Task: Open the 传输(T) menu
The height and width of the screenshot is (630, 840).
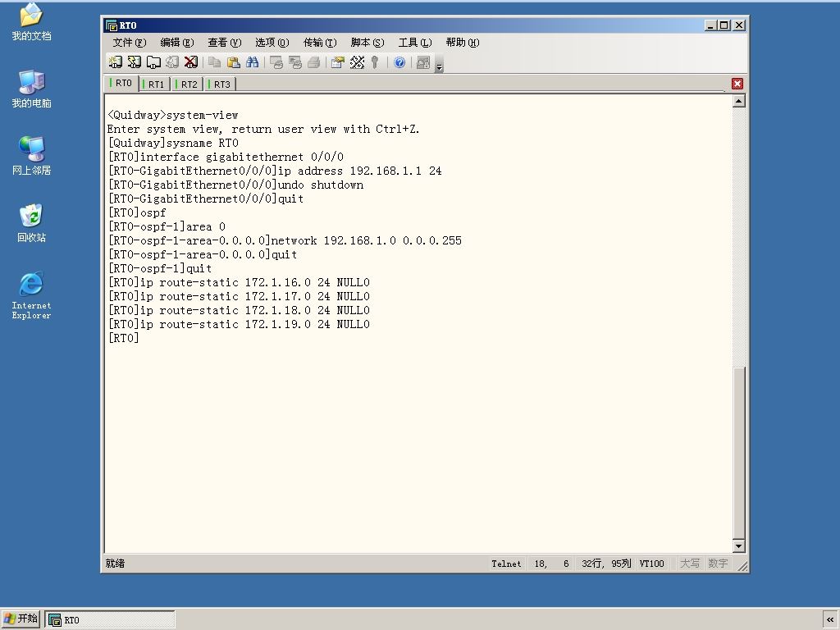Action: 320,43
